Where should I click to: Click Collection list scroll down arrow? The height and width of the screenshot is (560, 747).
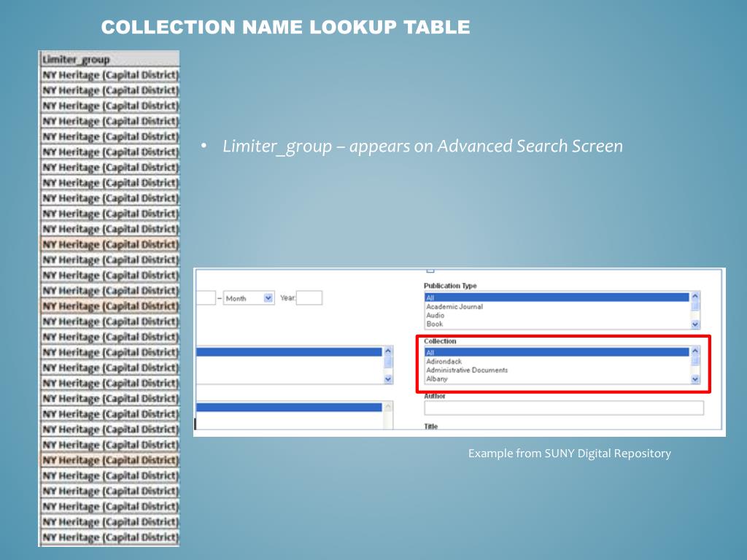(694, 379)
